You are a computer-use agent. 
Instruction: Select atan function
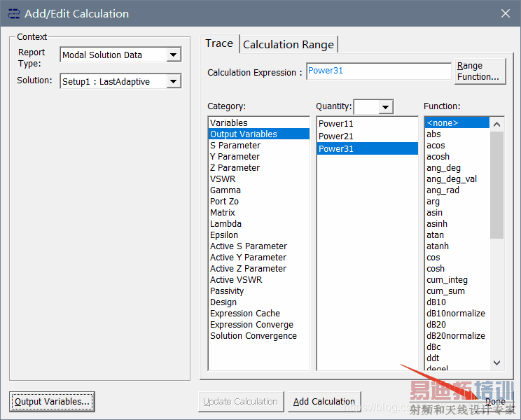457,235
